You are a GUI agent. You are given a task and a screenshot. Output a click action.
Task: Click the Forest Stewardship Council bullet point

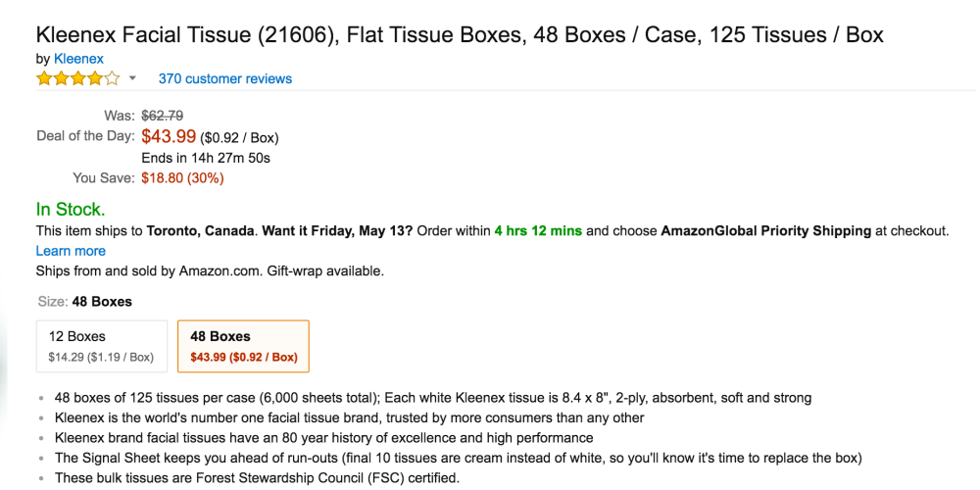point(257,478)
